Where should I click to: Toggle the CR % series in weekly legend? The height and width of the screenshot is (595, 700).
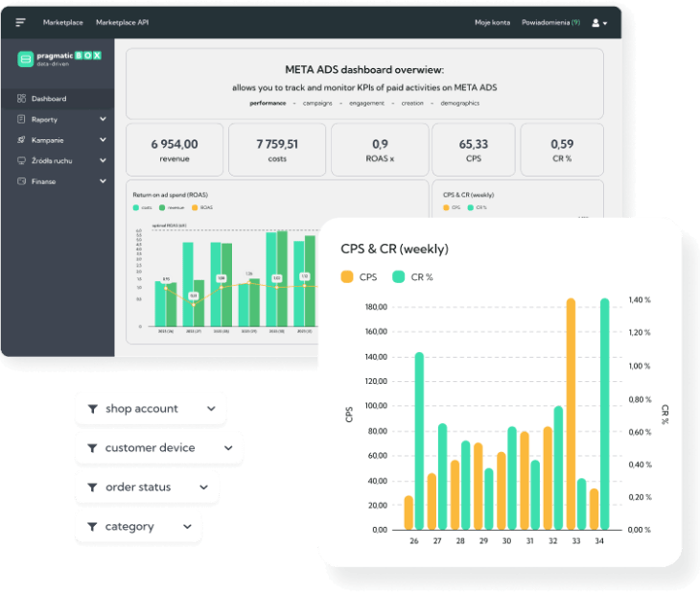[408, 277]
